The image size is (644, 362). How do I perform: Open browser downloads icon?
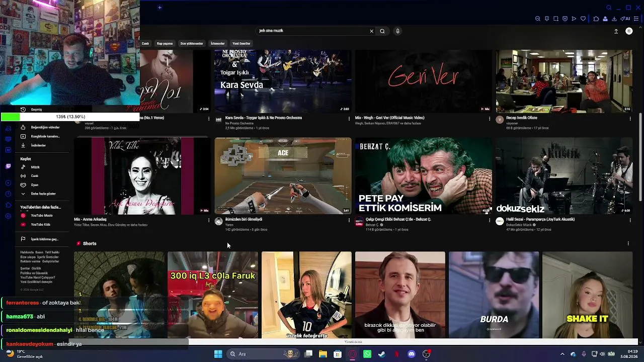[615, 19]
